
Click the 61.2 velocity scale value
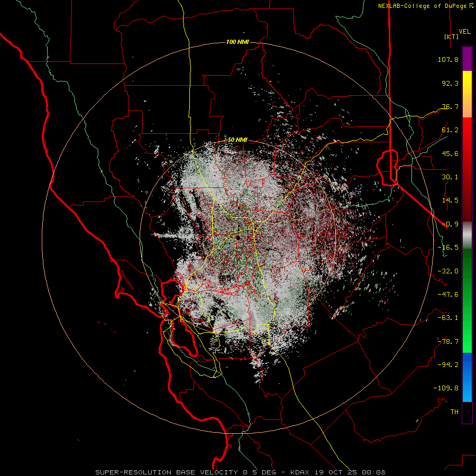450,130
